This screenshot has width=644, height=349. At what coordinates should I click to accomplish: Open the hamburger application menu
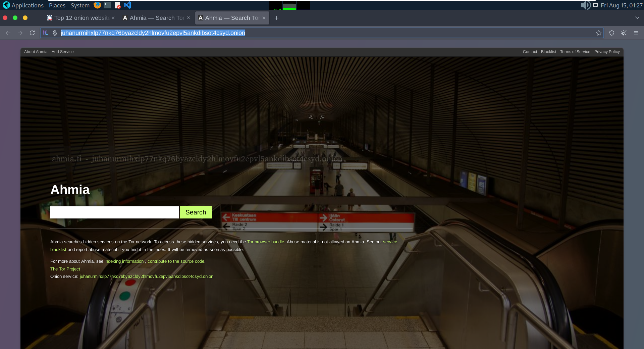[x=636, y=33]
